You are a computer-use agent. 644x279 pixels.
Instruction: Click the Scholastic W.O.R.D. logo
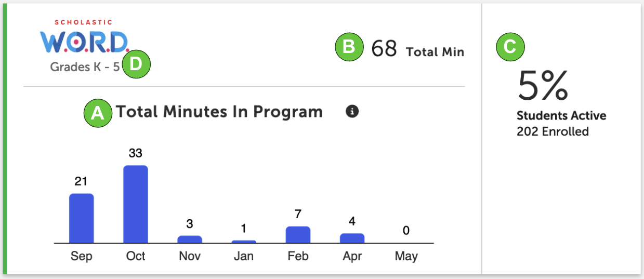(x=84, y=38)
